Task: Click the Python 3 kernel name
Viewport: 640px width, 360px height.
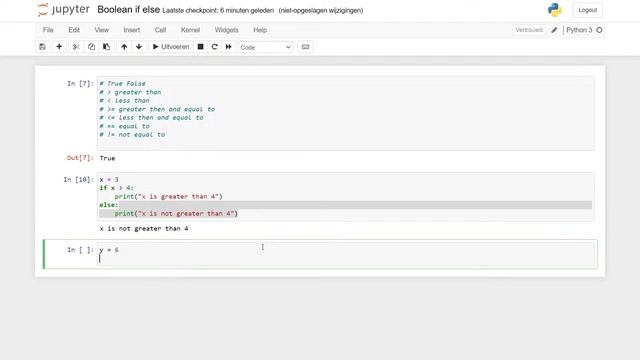Action: 579,30
